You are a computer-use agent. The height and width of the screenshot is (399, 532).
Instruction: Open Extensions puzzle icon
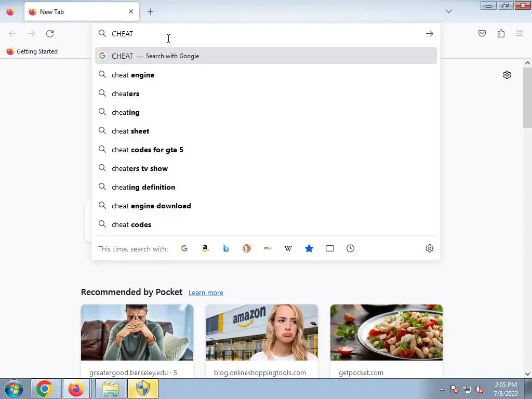pyautogui.click(x=501, y=33)
